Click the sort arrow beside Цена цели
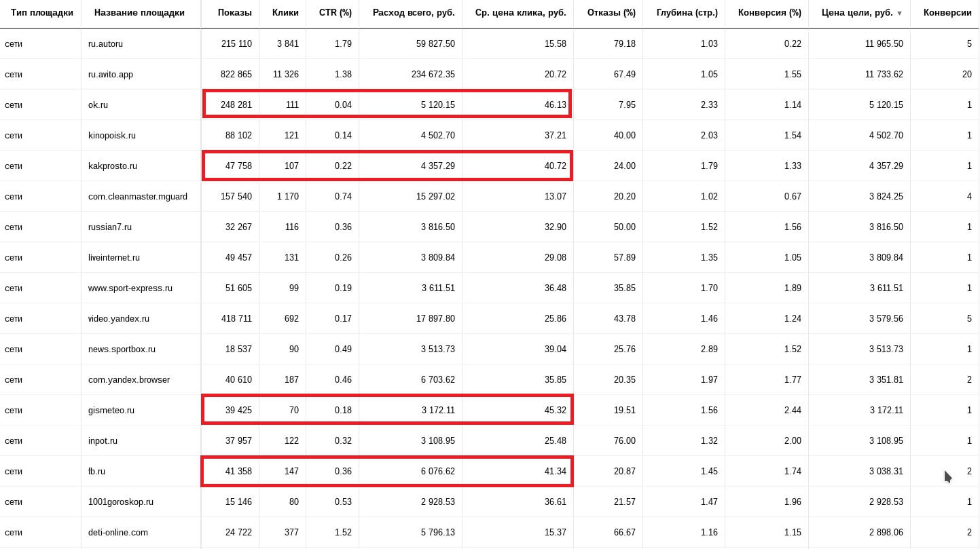This screenshot has height=549, width=980. tap(900, 13)
